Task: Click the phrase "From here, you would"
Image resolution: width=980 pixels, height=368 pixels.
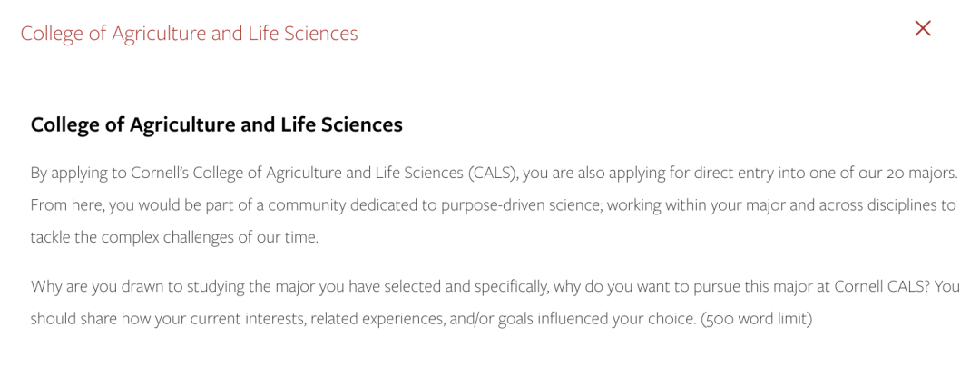Action: (93, 206)
